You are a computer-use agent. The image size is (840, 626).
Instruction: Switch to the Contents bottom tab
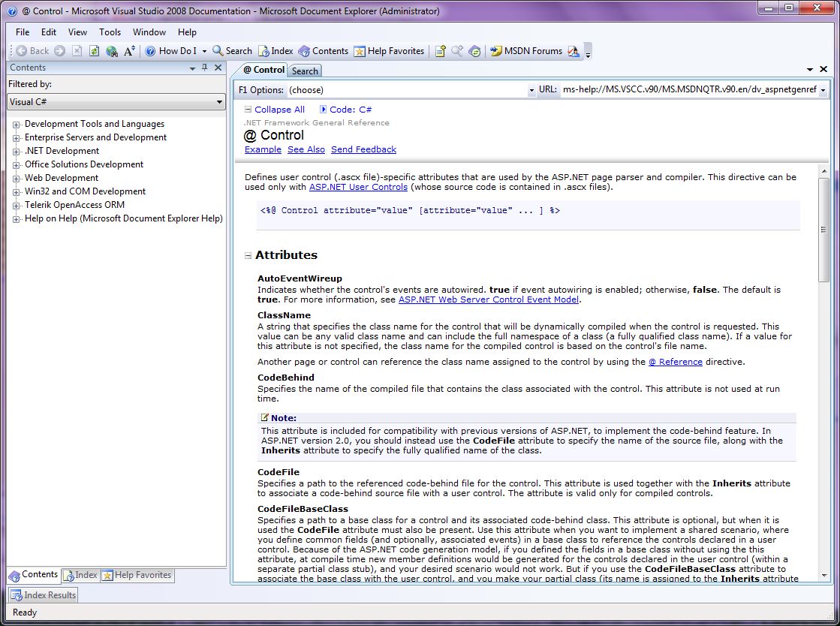point(33,575)
